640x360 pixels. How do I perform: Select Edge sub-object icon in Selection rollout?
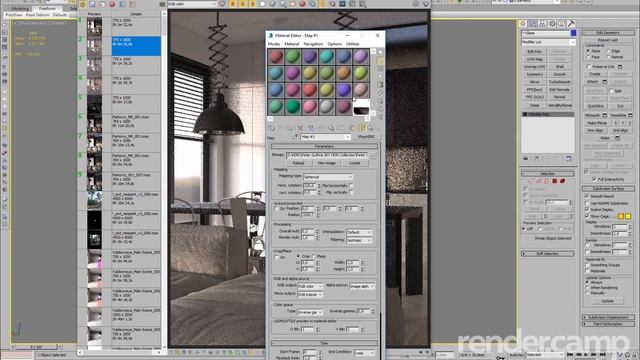point(539,181)
